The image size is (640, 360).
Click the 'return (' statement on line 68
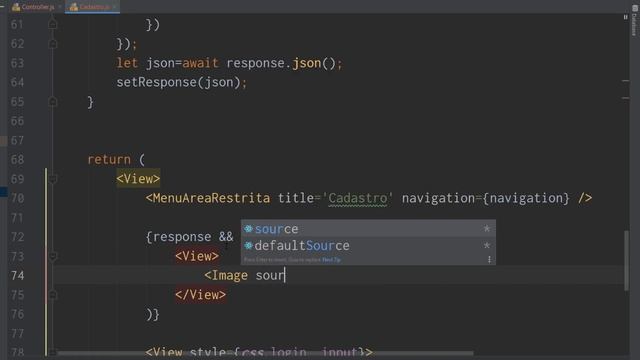tap(116, 160)
